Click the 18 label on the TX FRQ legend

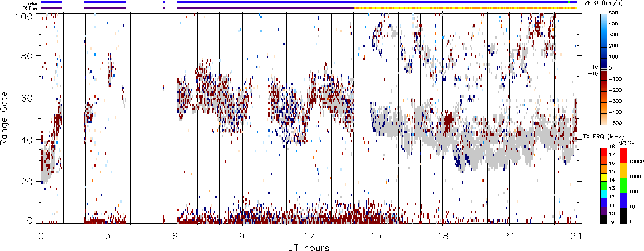[612, 147]
